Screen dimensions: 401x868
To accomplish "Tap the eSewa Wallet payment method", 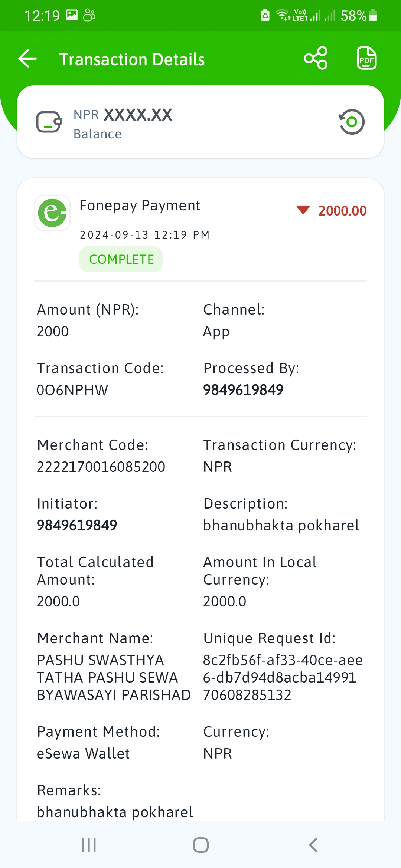I will [83, 753].
